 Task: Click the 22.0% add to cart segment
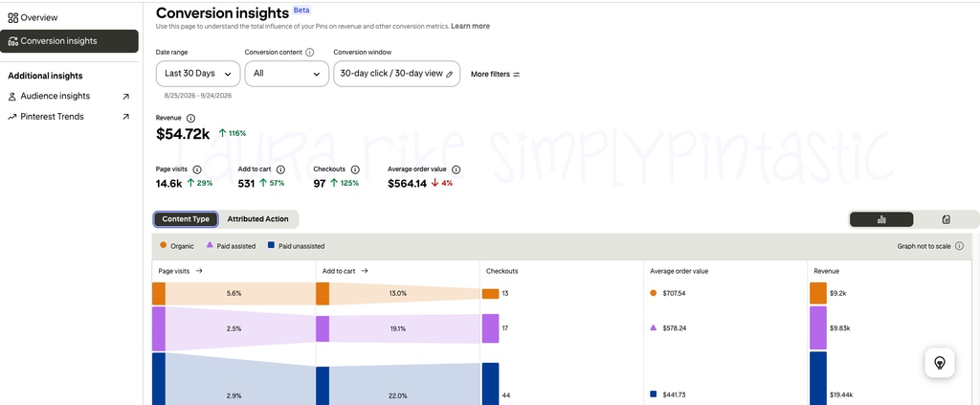[x=398, y=395]
